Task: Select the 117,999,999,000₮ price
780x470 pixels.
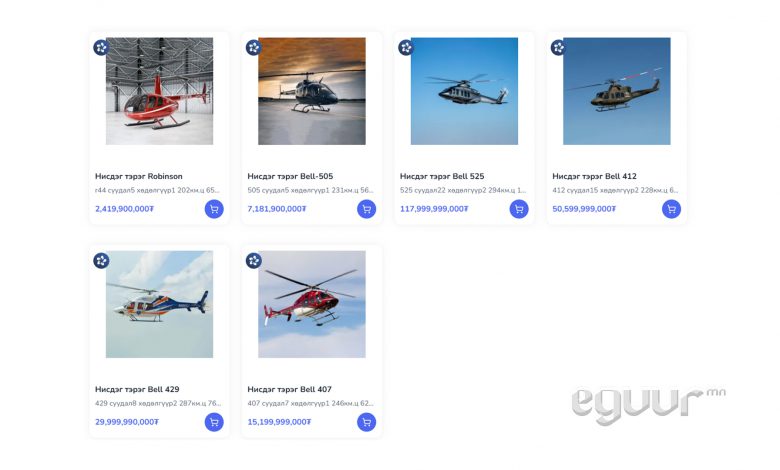Action: [x=434, y=209]
